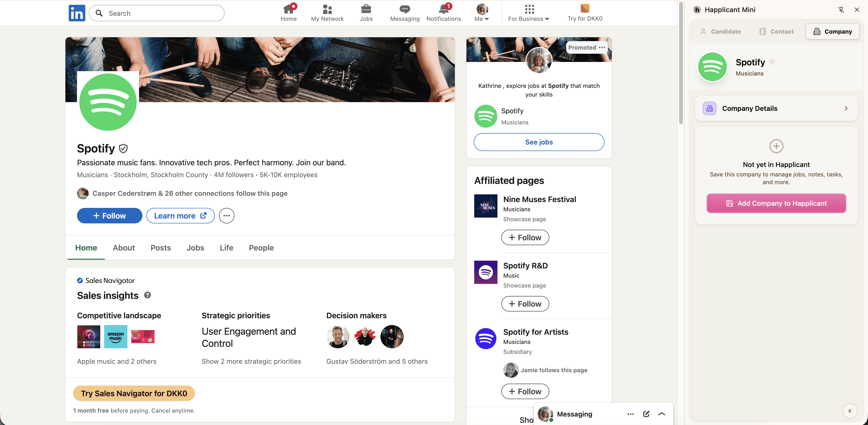Click Sales insights help question icon
The width and height of the screenshot is (868, 425).
pyautogui.click(x=147, y=295)
